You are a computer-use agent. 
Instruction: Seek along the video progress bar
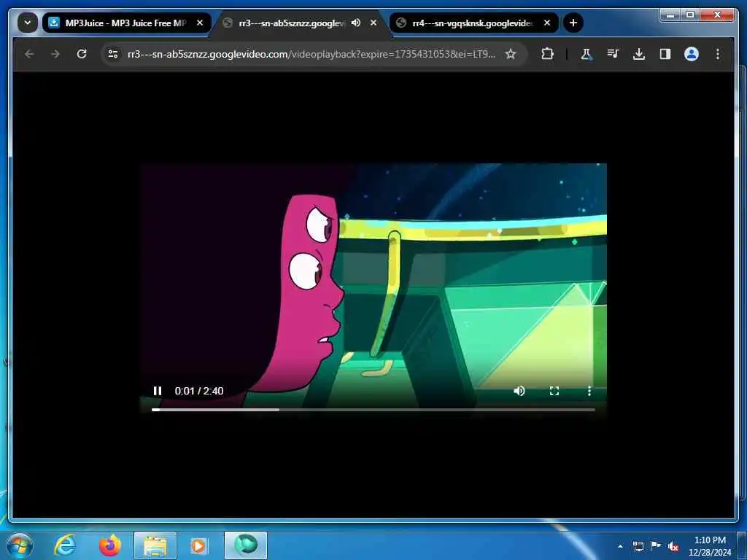(373, 410)
